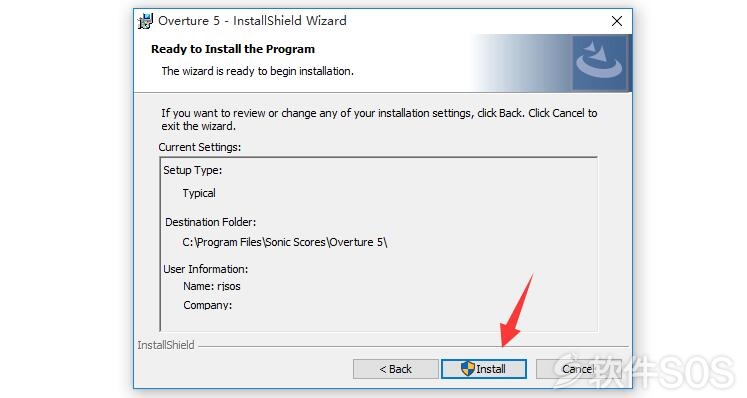Close the InstallShield Wizard window
This screenshot has width=747, height=398.
click(617, 21)
